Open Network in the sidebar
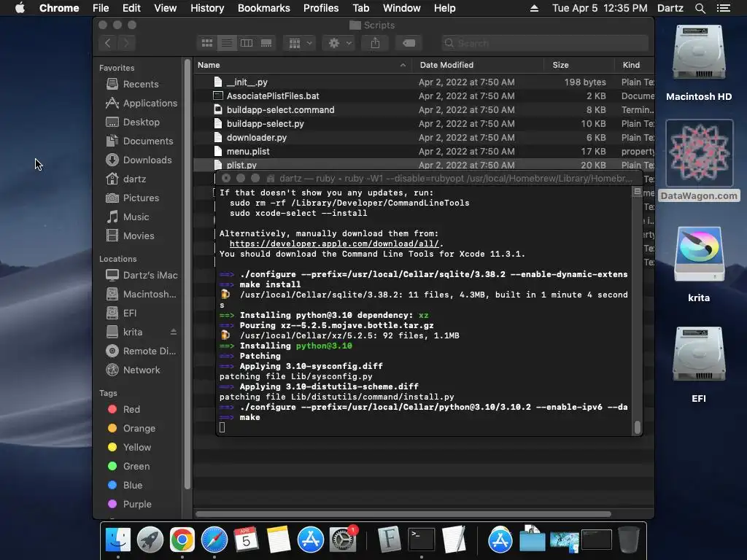The width and height of the screenshot is (747, 560). [x=133, y=370]
